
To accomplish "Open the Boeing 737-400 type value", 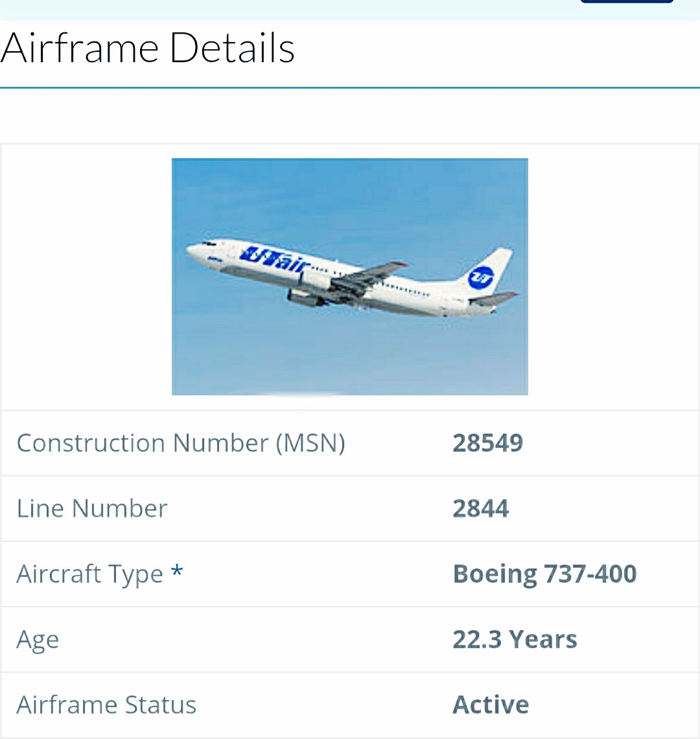I will coord(545,574).
